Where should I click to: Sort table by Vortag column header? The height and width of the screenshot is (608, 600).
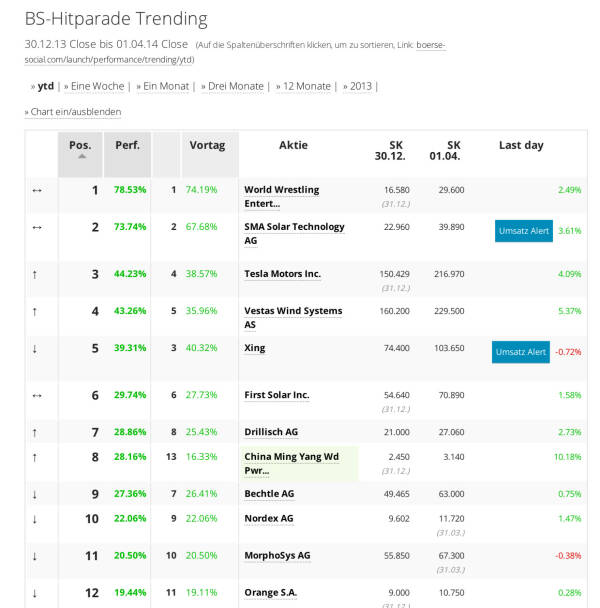pyautogui.click(x=208, y=145)
